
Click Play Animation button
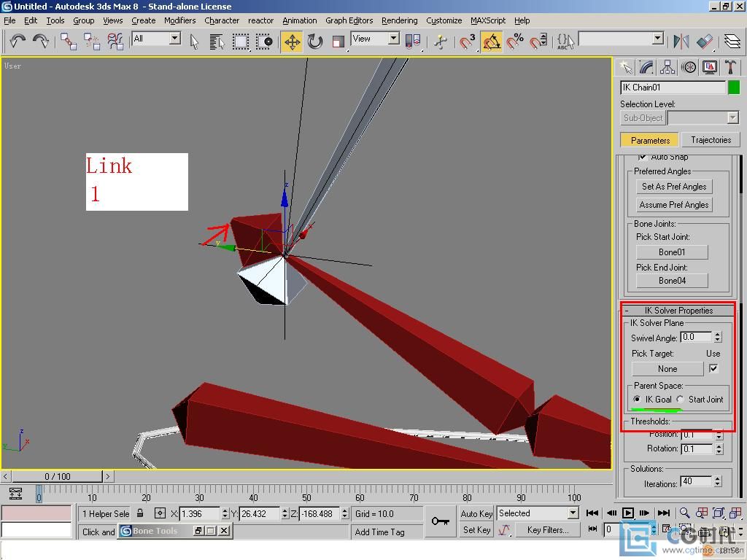pos(628,513)
